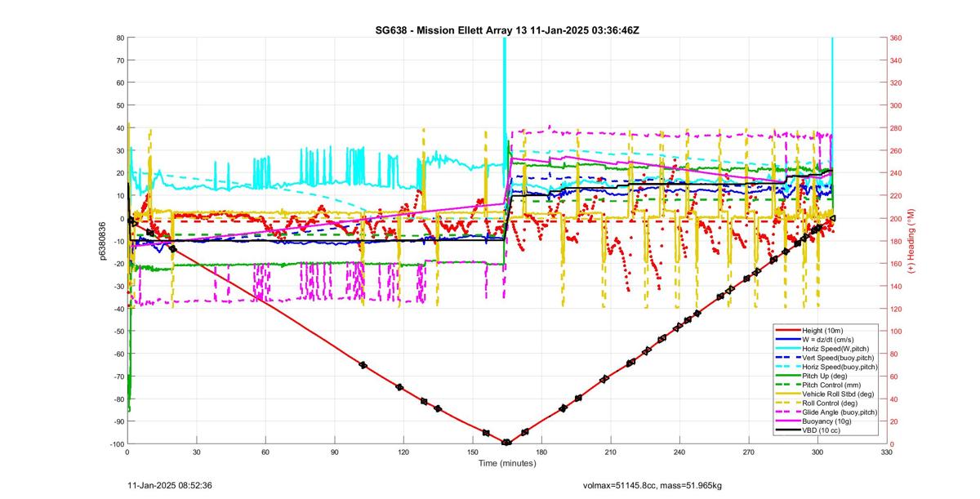Click the 150 tick on the time axis
Viewport: 980px width, 499px height.
pos(472,452)
